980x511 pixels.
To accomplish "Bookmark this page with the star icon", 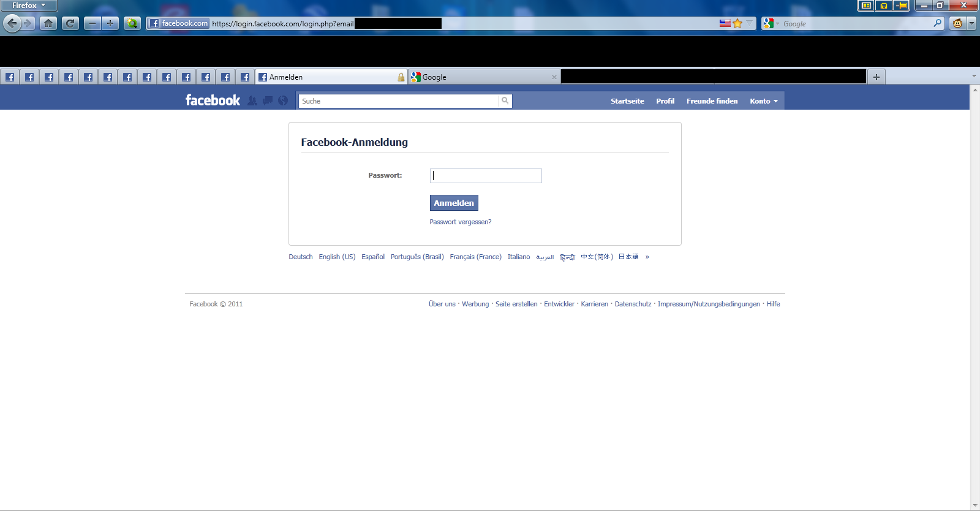I will (737, 23).
